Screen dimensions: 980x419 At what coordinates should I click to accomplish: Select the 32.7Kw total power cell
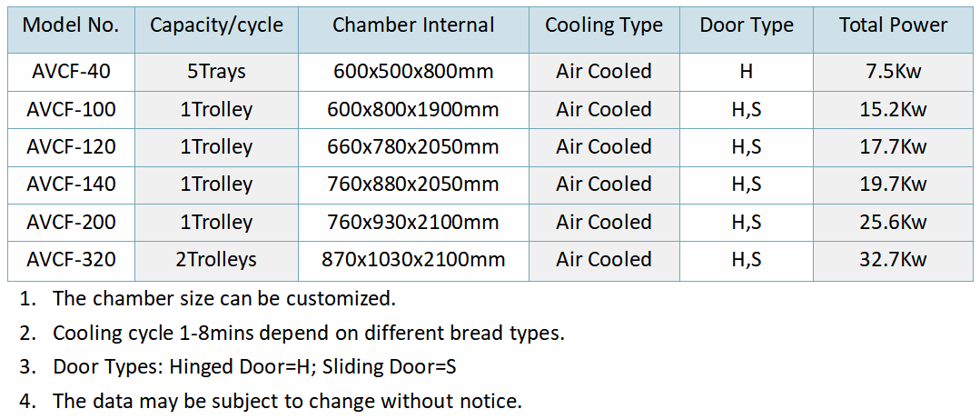(x=893, y=260)
